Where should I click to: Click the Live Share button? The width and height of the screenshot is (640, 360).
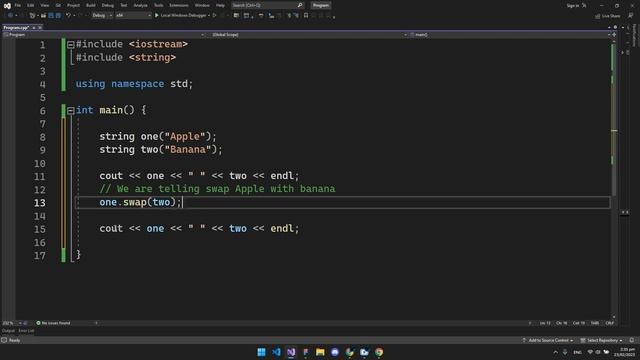point(607,16)
